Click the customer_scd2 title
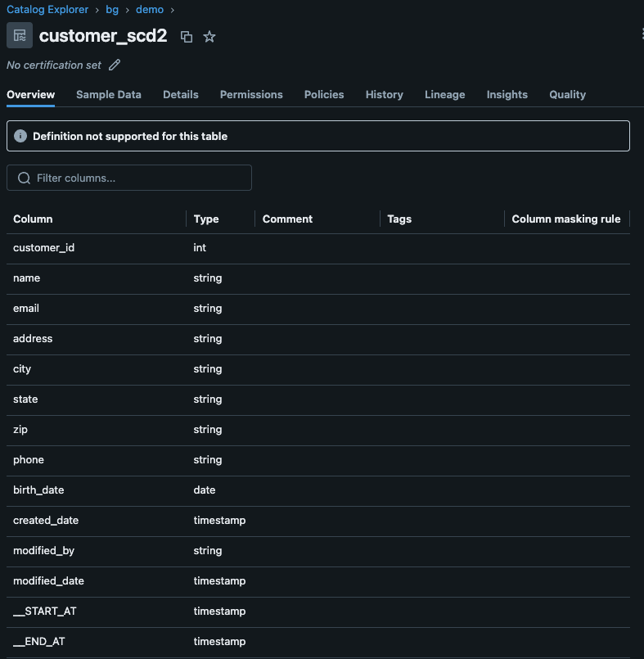Screen dimensions: 644x659 pos(103,36)
